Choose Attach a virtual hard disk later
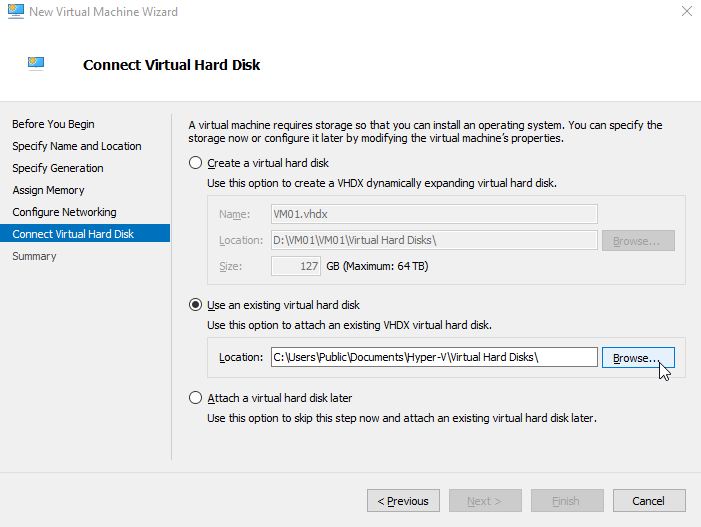Image resolution: width=701 pixels, height=527 pixels. pyautogui.click(x=195, y=398)
